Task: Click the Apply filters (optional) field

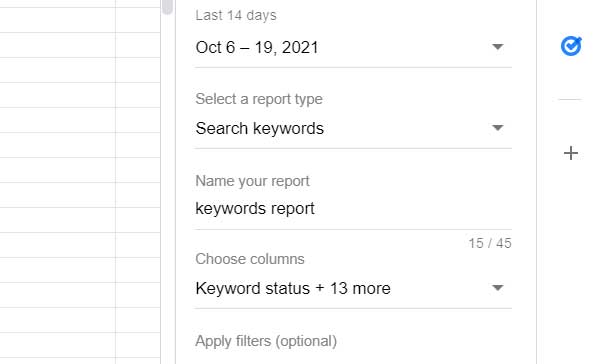Action: [266, 341]
